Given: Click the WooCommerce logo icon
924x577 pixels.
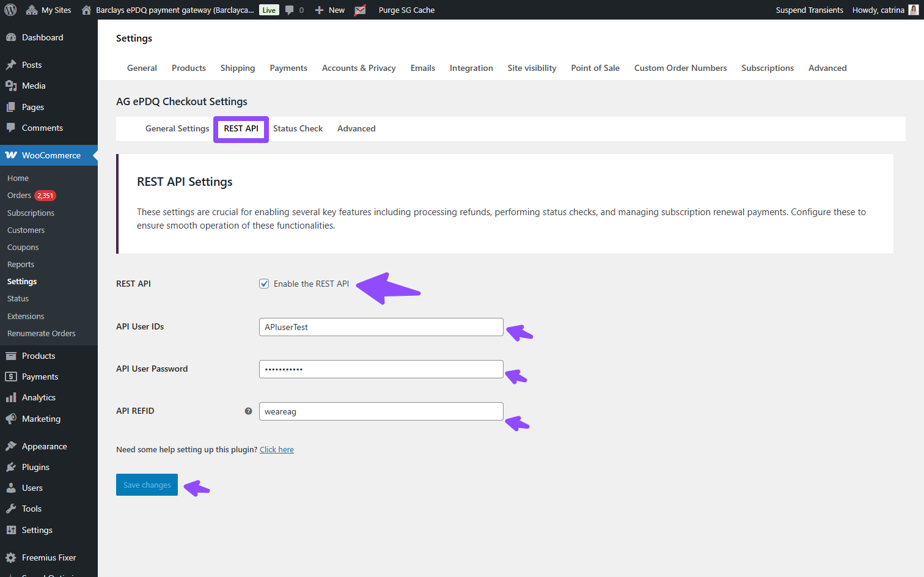Looking at the screenshot, I should tap(11, 155).
